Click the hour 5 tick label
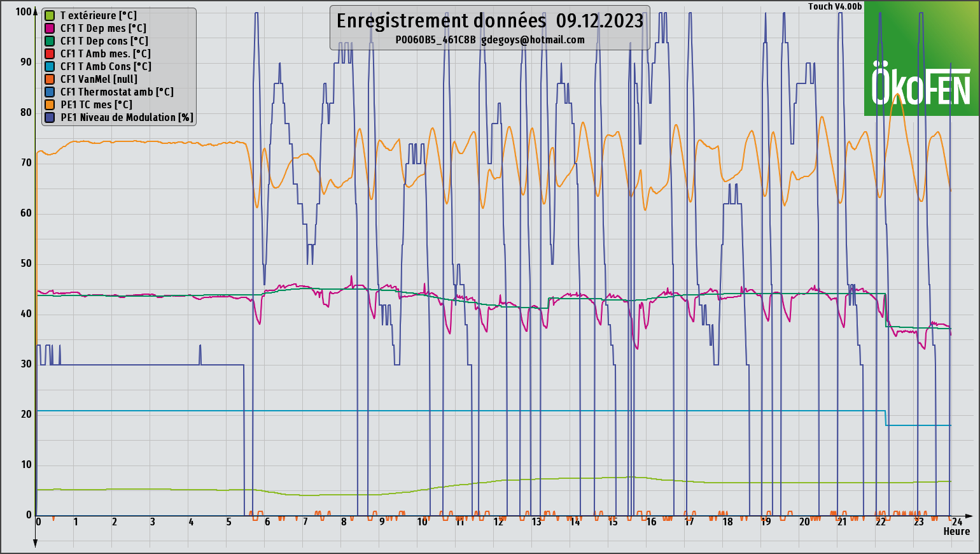The width and height of the screenshot is (980, 554). click(x=229, y=522)
